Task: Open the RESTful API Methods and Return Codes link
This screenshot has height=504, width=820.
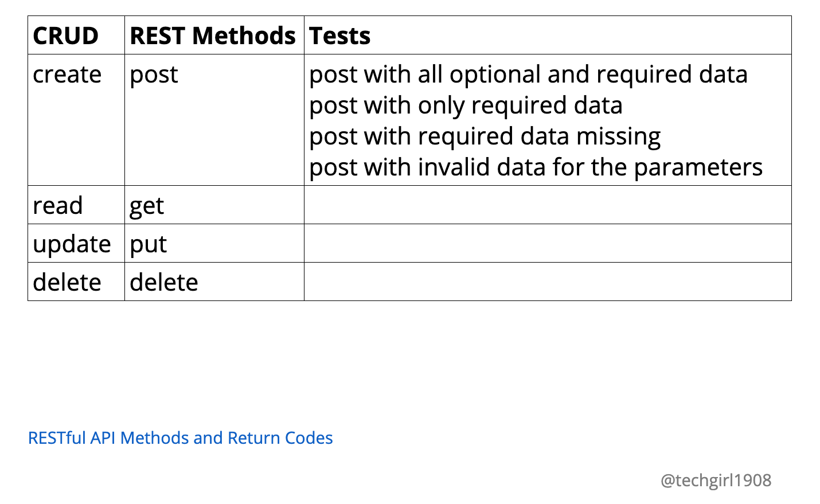Action: point(180,438)
